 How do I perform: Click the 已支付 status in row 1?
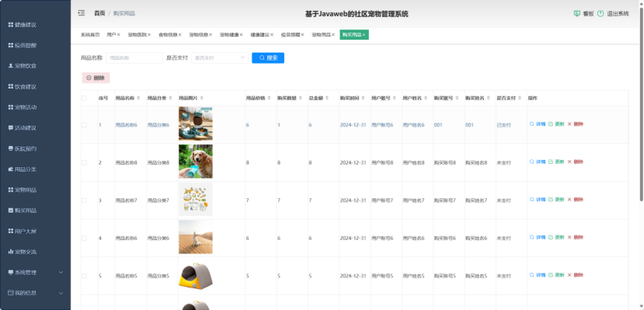504,125
